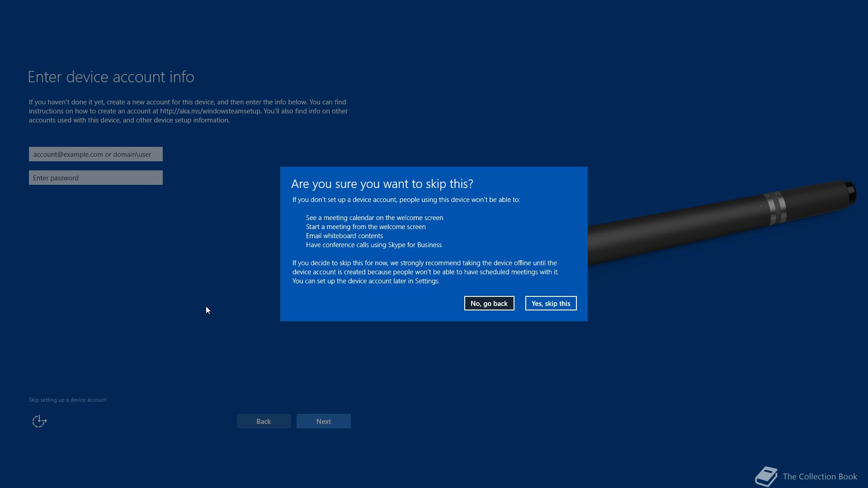This screenshot has width=868, height=488.
Task: Click the 'If you don't set up' dialog sentence
Action: (x=406, y=200)
